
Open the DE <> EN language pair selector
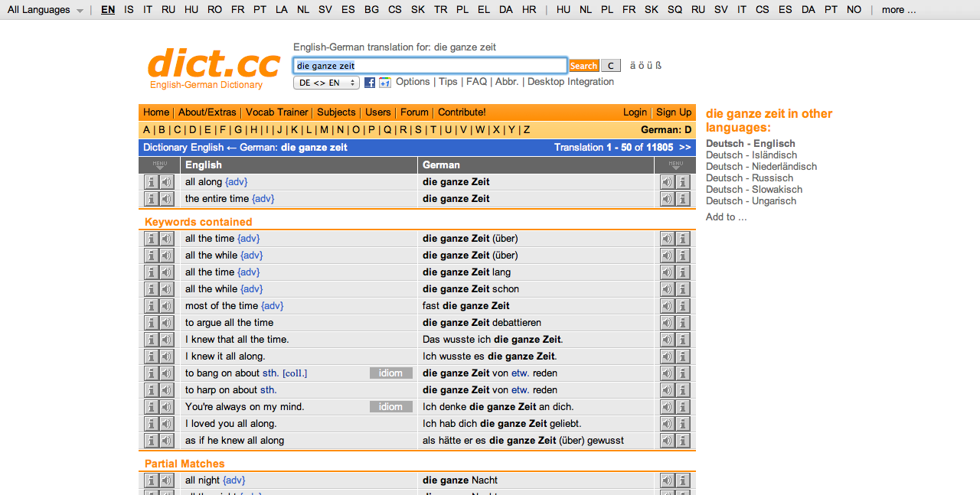pyautogui.click(x=326, y=83)
